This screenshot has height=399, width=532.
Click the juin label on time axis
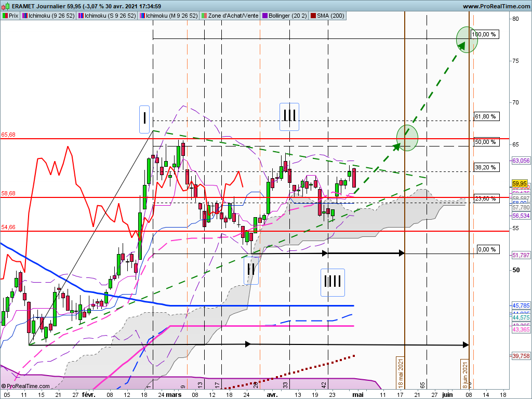447,395
